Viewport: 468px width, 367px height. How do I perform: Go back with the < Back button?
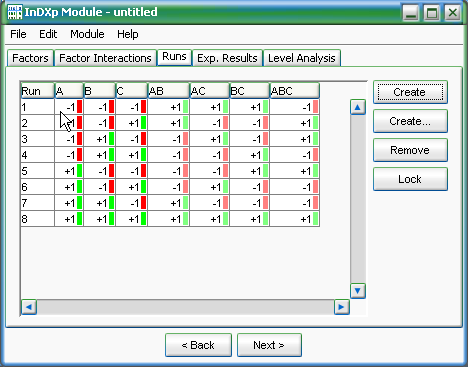198,345
